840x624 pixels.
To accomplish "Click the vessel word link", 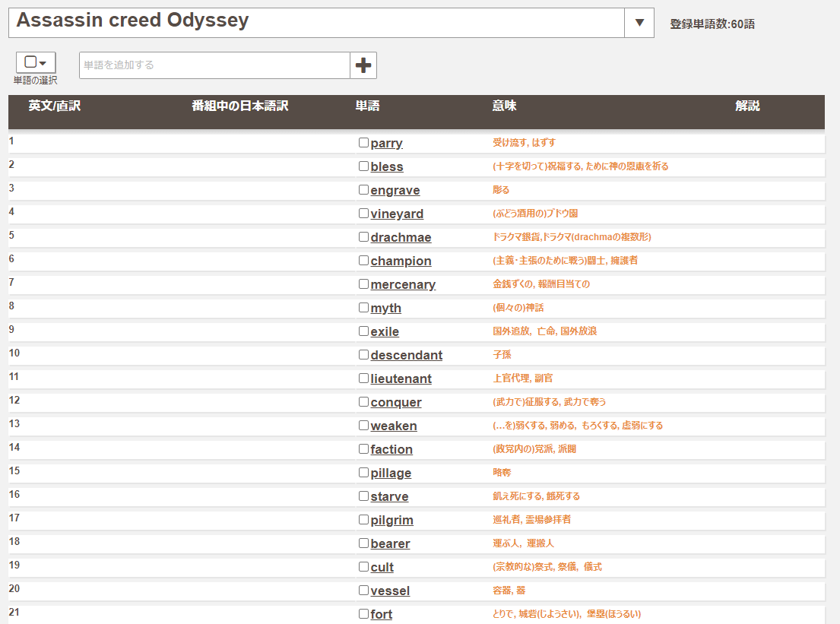I will [x=390, y=591].
